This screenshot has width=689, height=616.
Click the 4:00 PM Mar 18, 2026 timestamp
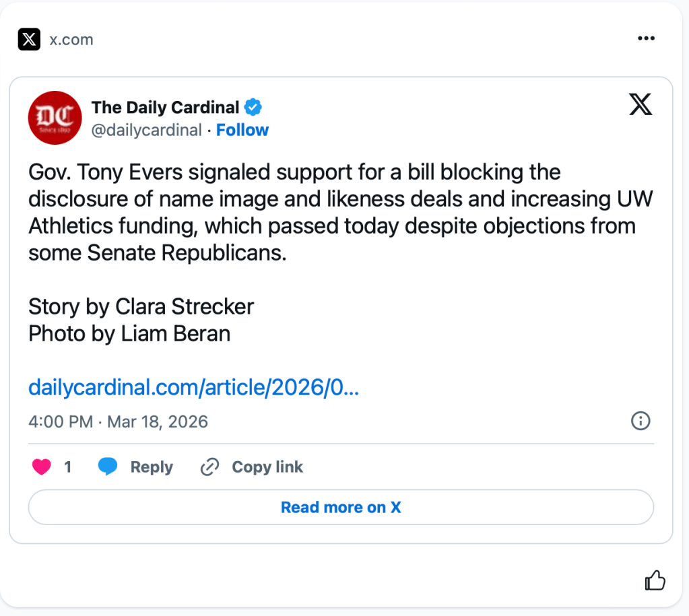(118, 422)
